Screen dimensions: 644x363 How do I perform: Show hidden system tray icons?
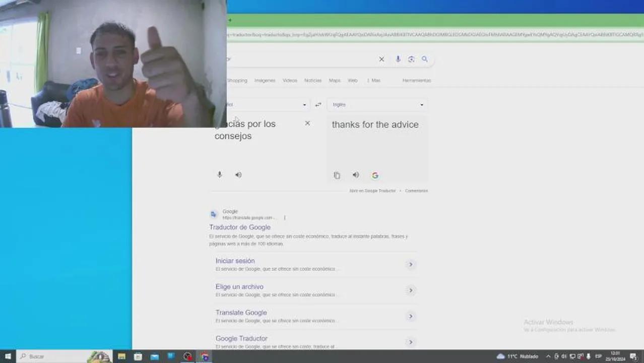point(548,356)
